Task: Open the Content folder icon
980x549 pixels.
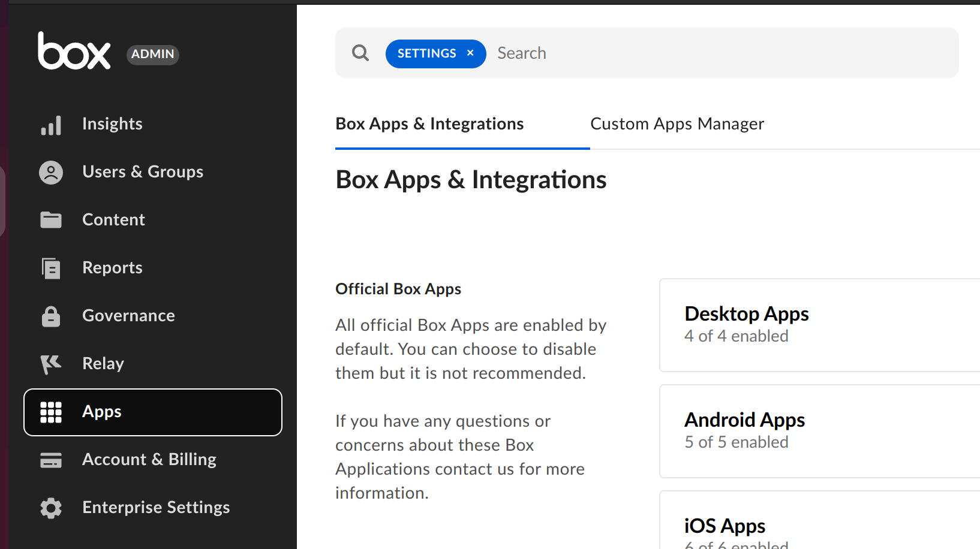Action: click(52, 220)
